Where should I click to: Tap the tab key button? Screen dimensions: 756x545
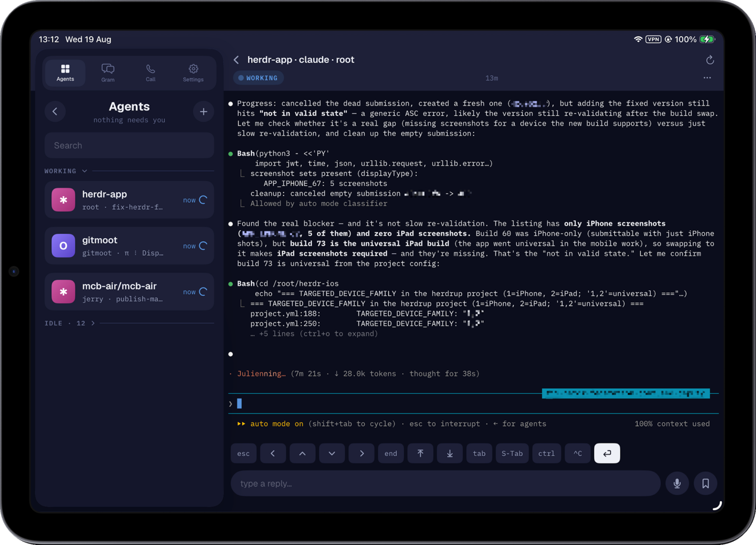coord(479,453)
